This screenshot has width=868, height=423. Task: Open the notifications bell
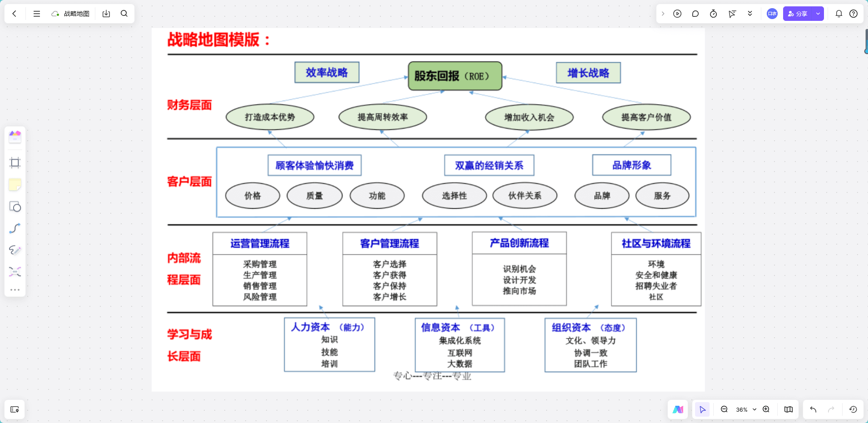click(x=839, y=14)
